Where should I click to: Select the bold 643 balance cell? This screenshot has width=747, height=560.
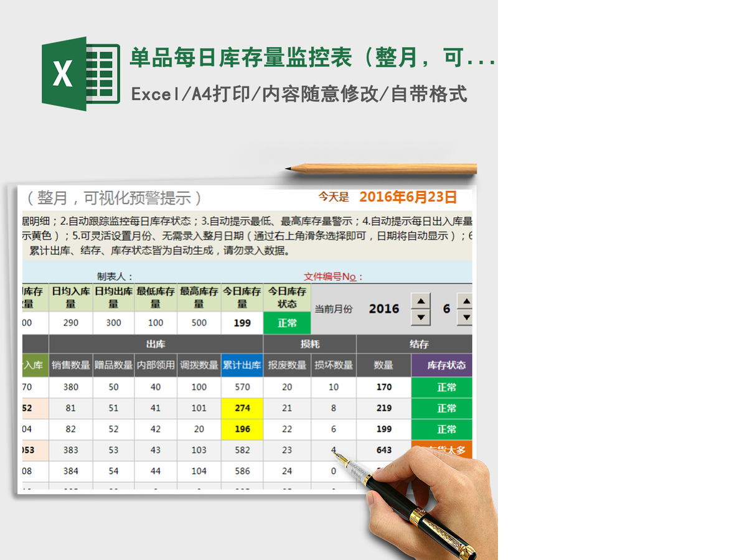coord(384,450)
